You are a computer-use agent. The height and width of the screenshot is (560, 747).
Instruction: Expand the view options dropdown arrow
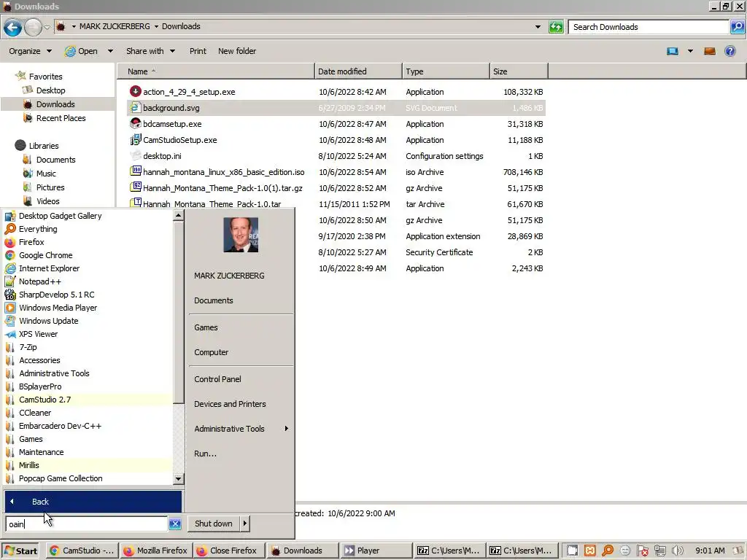(690, 51)
